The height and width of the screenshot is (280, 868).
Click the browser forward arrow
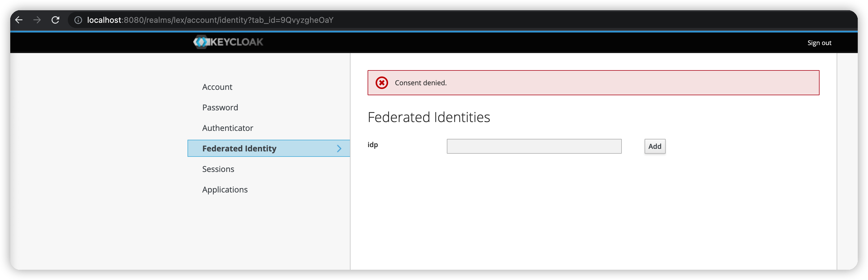tap(37, 20)
